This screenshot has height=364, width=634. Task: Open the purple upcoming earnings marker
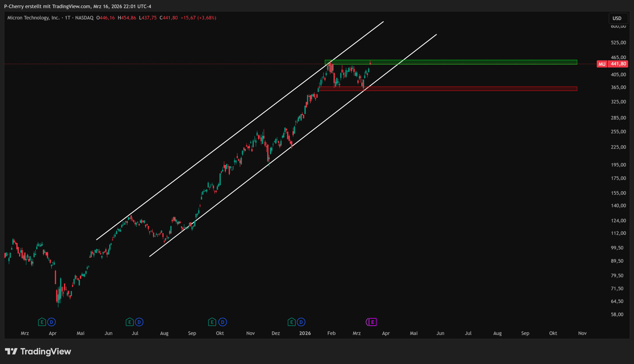point(372,322)
